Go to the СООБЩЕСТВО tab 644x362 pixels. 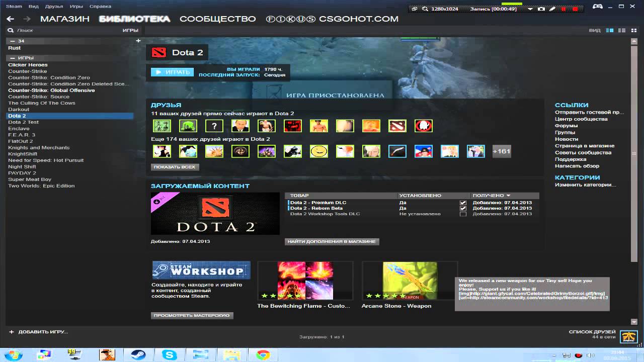point(218,19)
